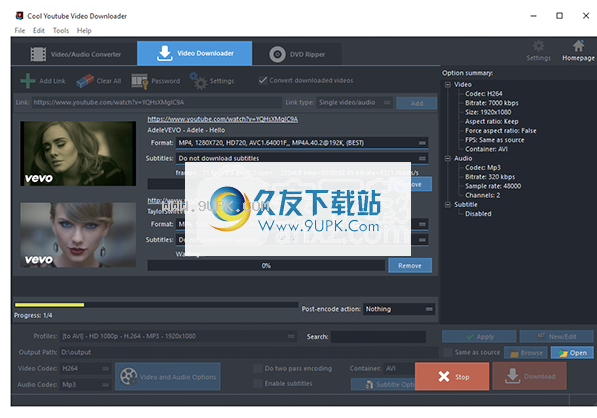The image size is (597, 418).
Task: Select the Adele video thumbnail
Action: [78, 153]
